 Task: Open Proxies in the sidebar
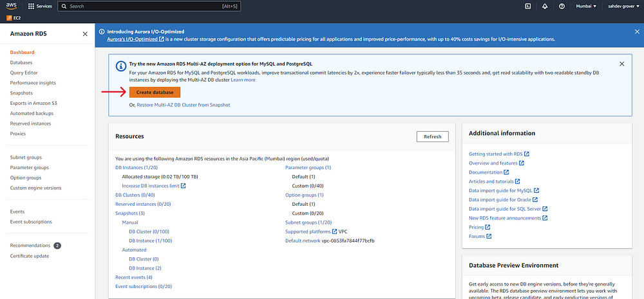click(17, 134)
